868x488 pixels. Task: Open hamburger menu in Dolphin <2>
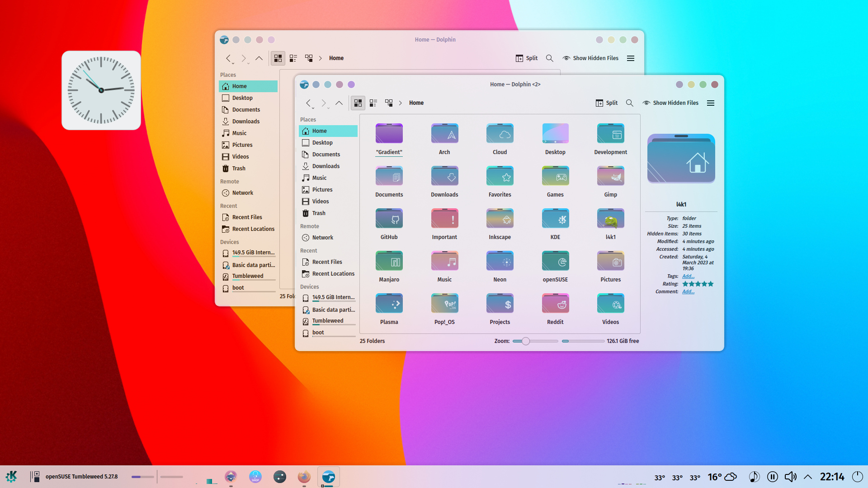[711, 103]
